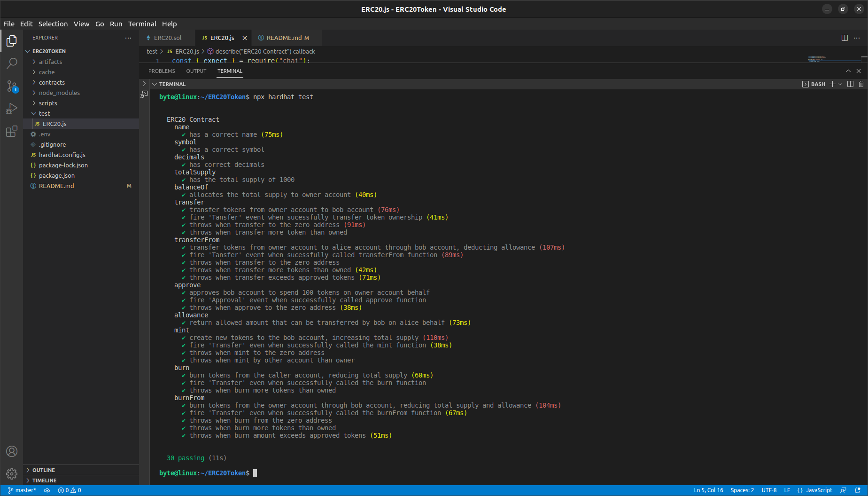Expand the artifacts folder

(81, 62)
